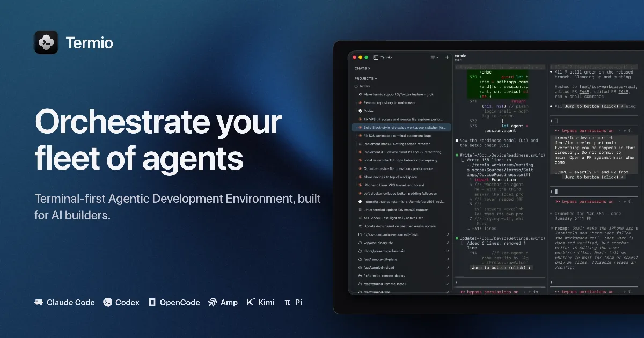Viewport: 644px width, 338px height.
Task: Toggle the sidebar collapse icon beside Termio title
Action: 376,57
